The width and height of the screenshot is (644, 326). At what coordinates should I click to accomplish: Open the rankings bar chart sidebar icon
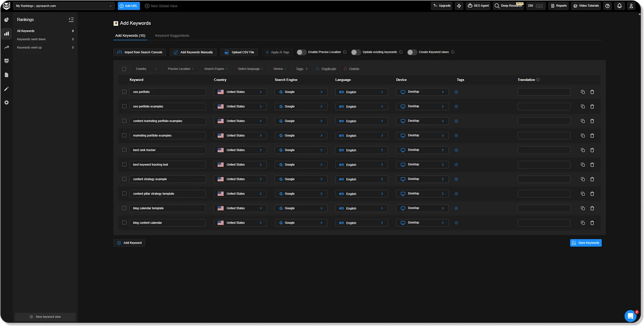(6, 33)
